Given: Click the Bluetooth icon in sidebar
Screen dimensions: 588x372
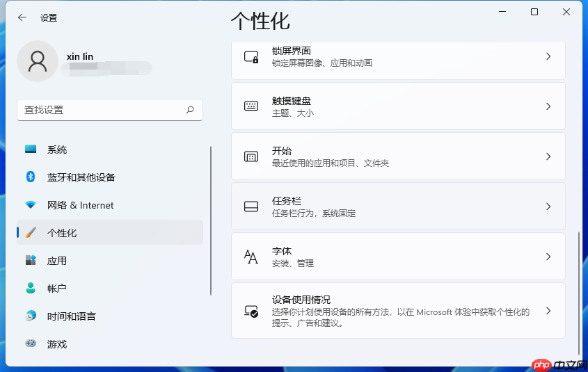Looking at the screenshot, I should pos(31,177).
